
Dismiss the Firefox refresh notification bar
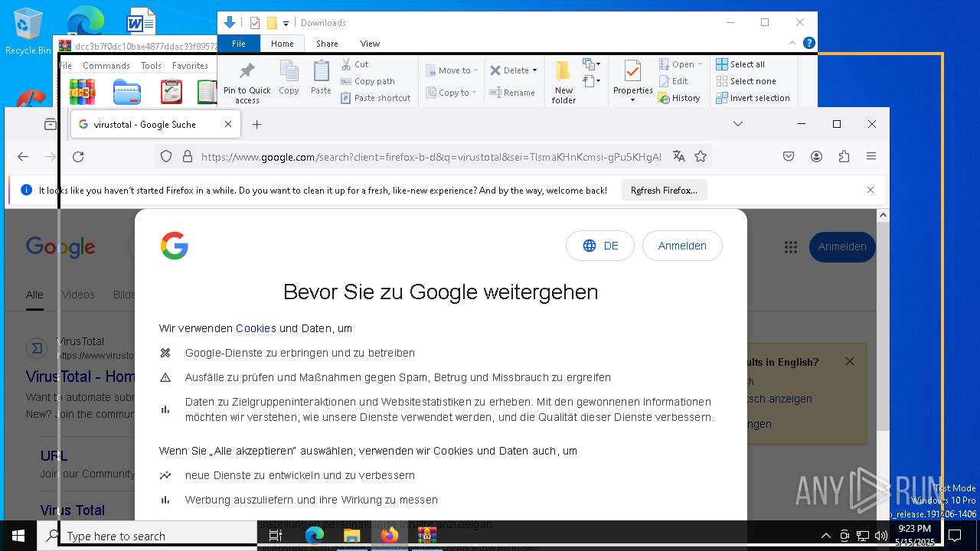pos(870,190)
